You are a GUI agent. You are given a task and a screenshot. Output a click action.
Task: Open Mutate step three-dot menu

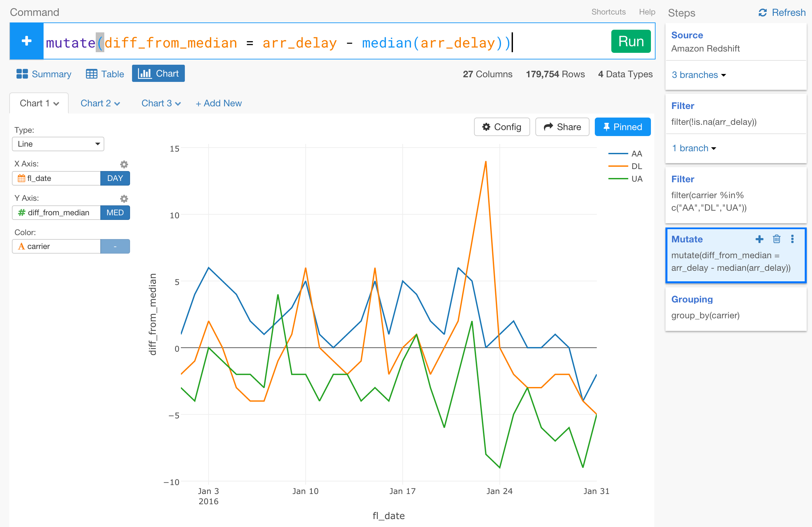(x=792, y=239)
